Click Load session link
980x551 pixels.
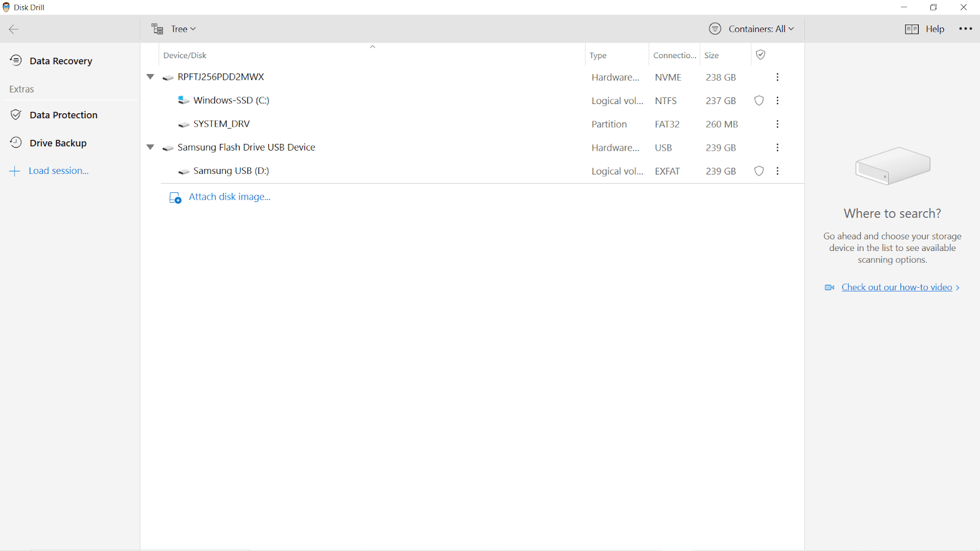[59, 171]
